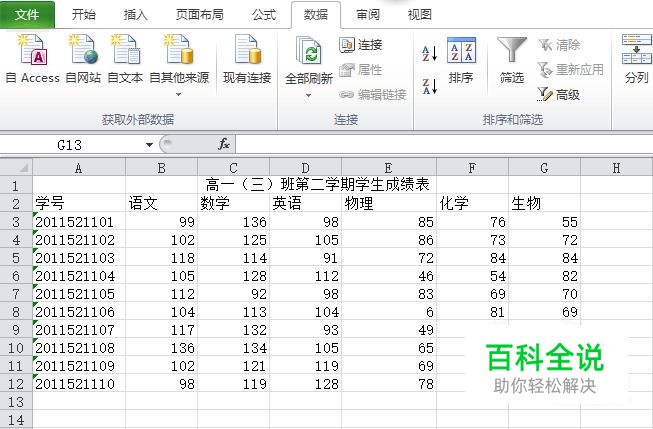Sort descending with Z-A icon
The image size is (653, 429).
pyautogui.click(x=429, y=86)
